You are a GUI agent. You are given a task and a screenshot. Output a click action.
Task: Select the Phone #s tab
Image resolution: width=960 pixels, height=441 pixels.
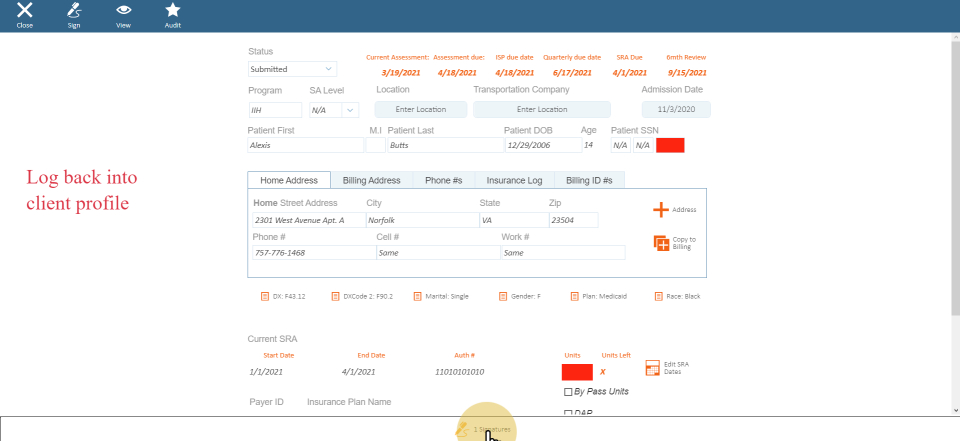coord(443,180)
